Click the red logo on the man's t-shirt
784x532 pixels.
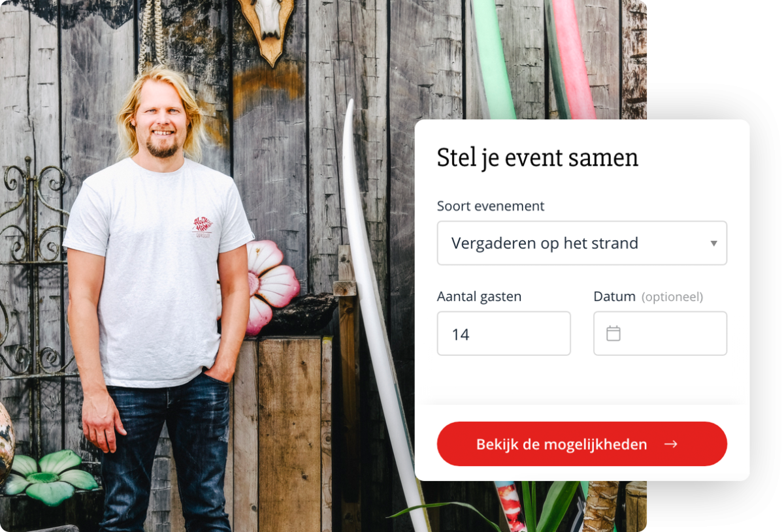[203, 227]
